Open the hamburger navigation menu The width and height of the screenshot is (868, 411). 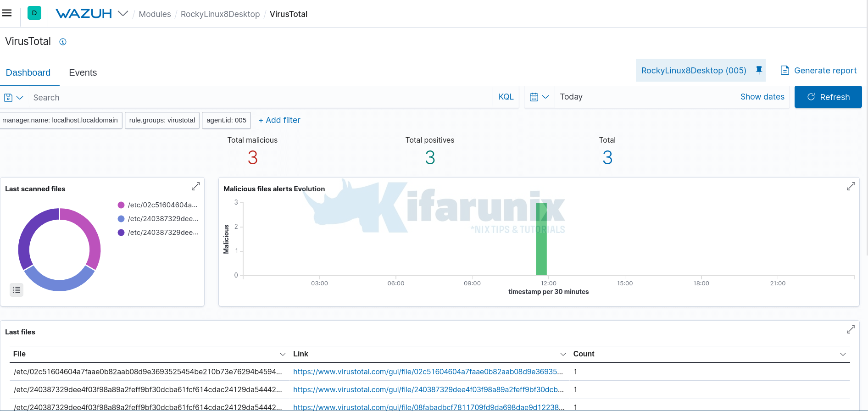(x=7, y=13)
